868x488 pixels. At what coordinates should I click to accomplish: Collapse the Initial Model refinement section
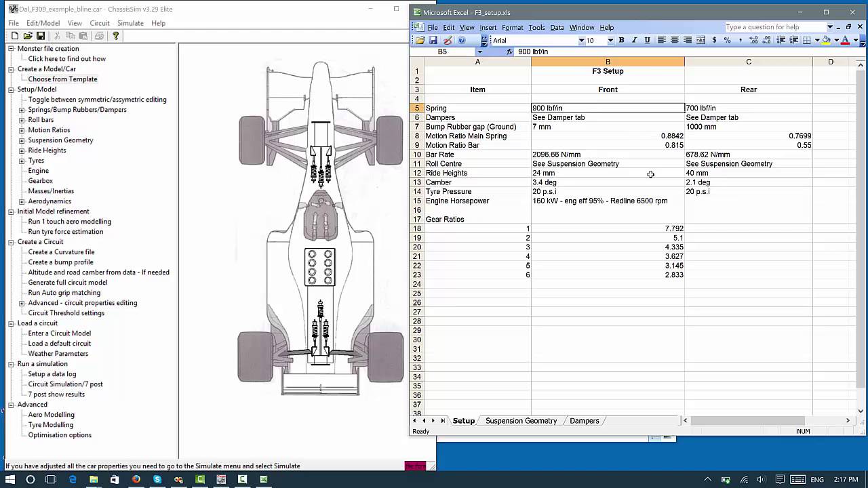point(11,211)
